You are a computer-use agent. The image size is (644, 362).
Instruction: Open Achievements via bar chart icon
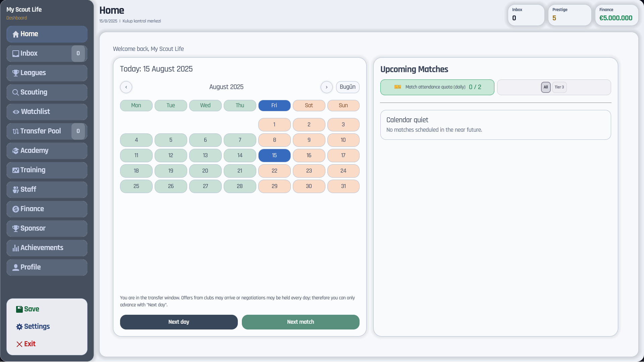[15, 248]
